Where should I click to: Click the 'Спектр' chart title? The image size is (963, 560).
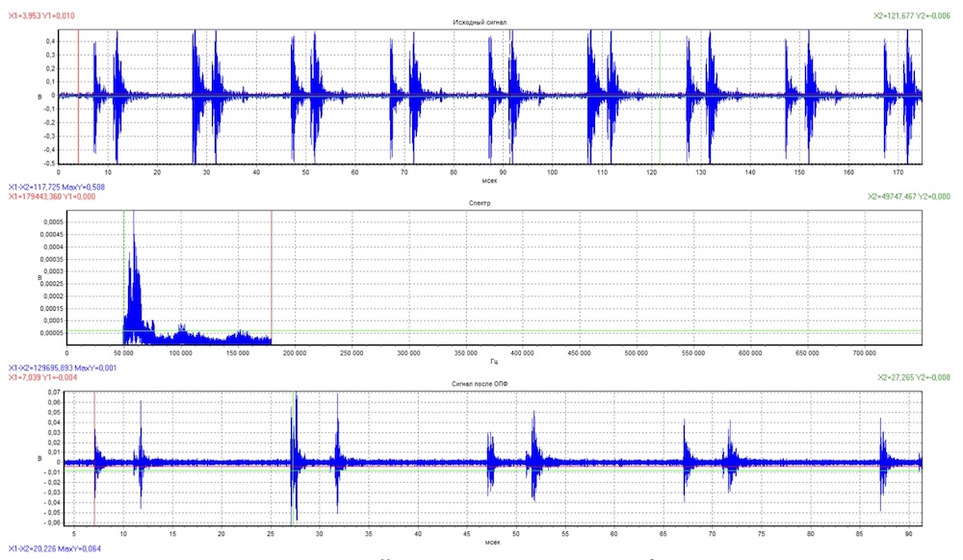click(480, 203)
